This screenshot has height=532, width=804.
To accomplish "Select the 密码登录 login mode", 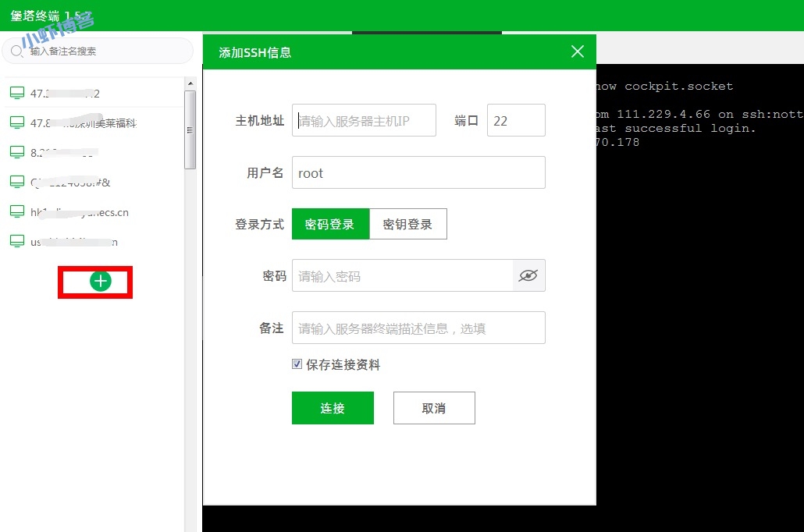I will click(332, 224).
